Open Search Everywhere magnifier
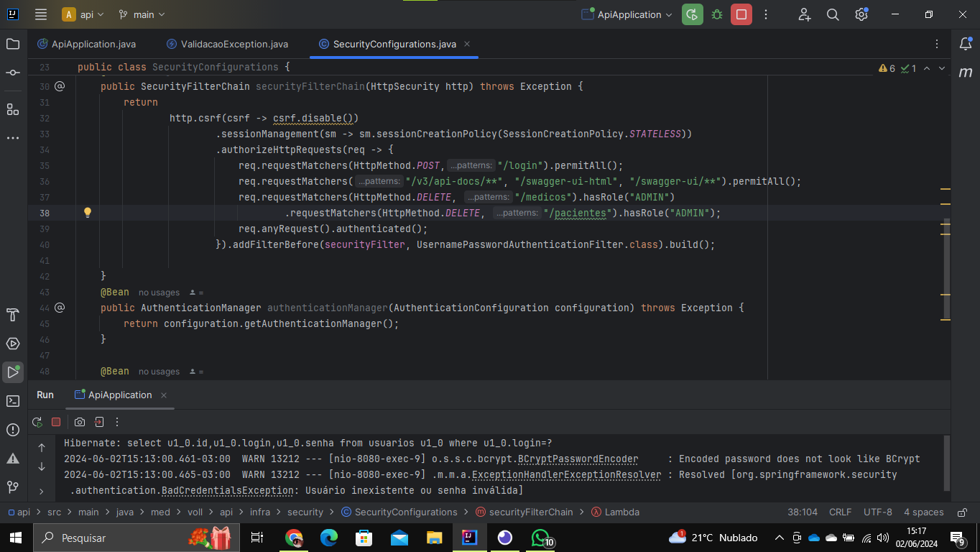 pyautogui.click(x=833, y=14)
